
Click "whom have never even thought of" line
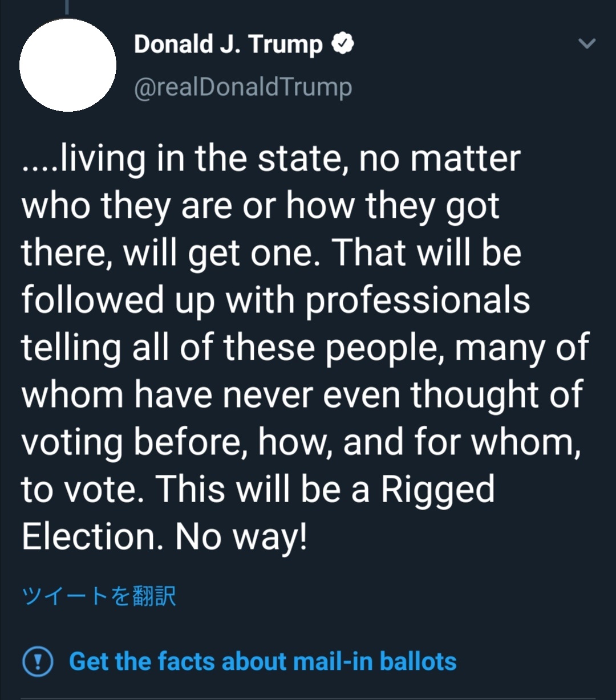click(x=302, y=395)
